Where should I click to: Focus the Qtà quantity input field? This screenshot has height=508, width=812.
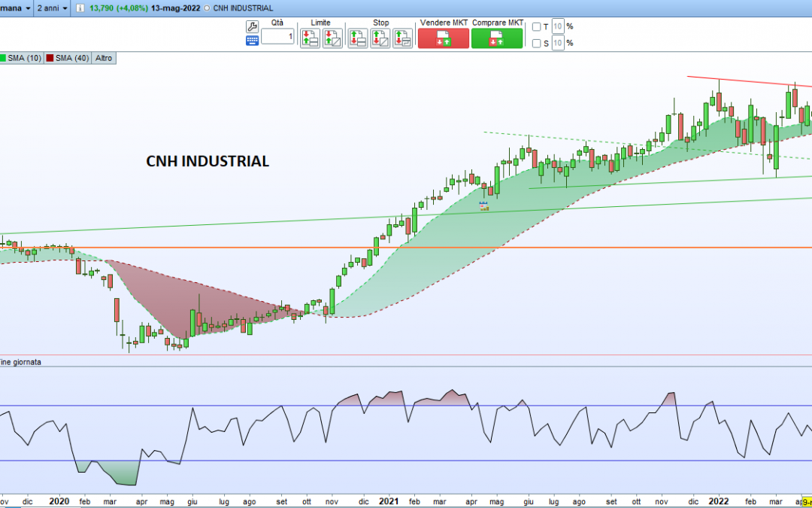[x=277, y=36]
